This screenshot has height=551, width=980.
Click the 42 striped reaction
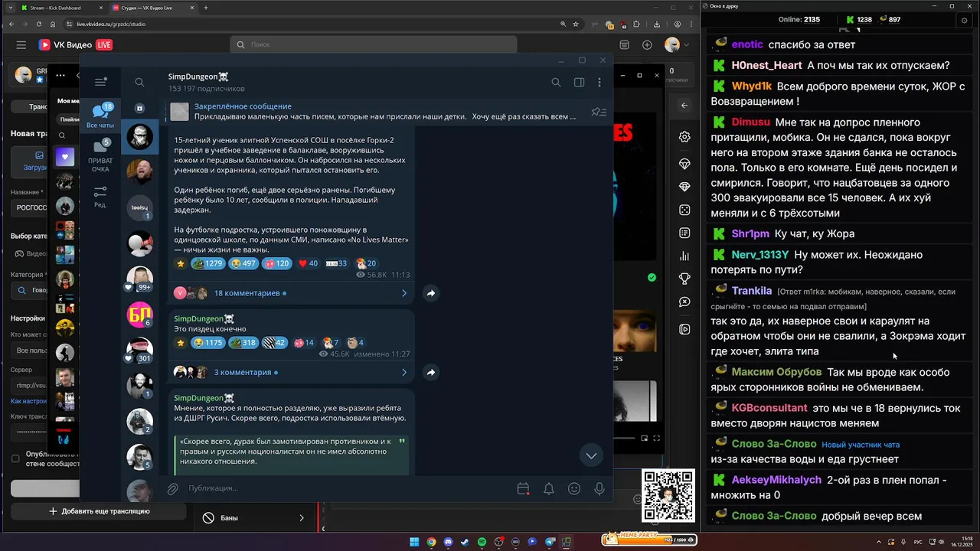pos(275,343)
